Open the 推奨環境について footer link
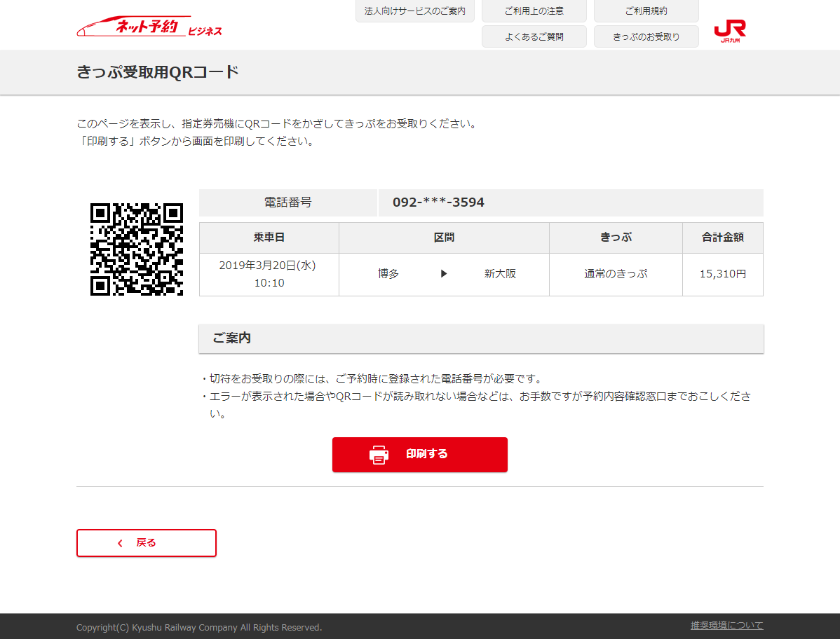 click(x=726, y=625)
